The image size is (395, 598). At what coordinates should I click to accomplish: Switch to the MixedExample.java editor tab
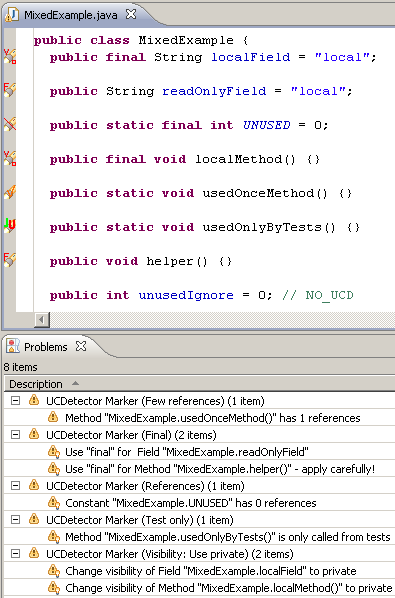[x=71, y=15]
